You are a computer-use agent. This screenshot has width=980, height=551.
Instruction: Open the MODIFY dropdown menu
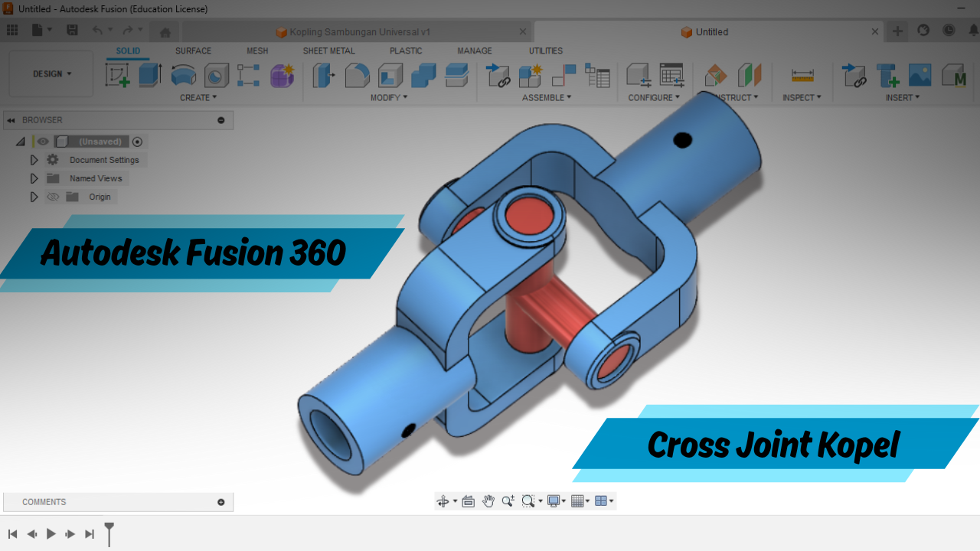click(389, 97)
